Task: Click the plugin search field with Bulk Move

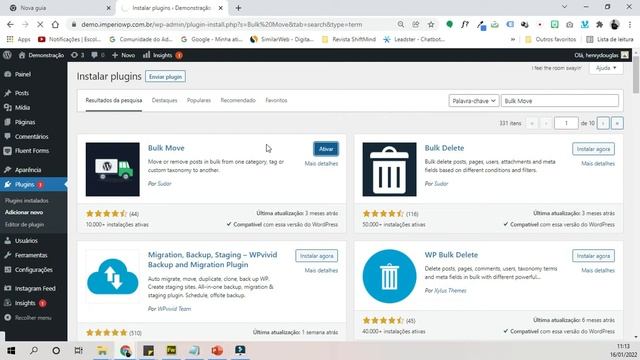Action: 560,101
